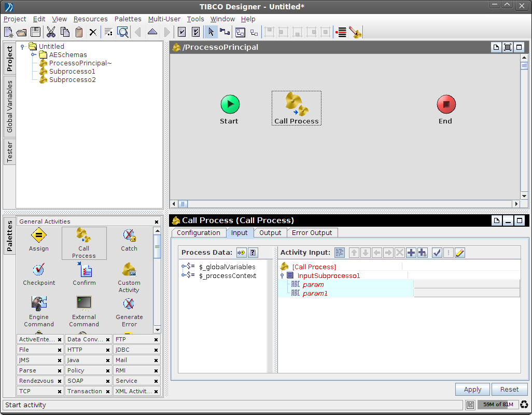Select Subprocesso2 in project tree
This screenshot has height=415, width=532.
[72, 80]
